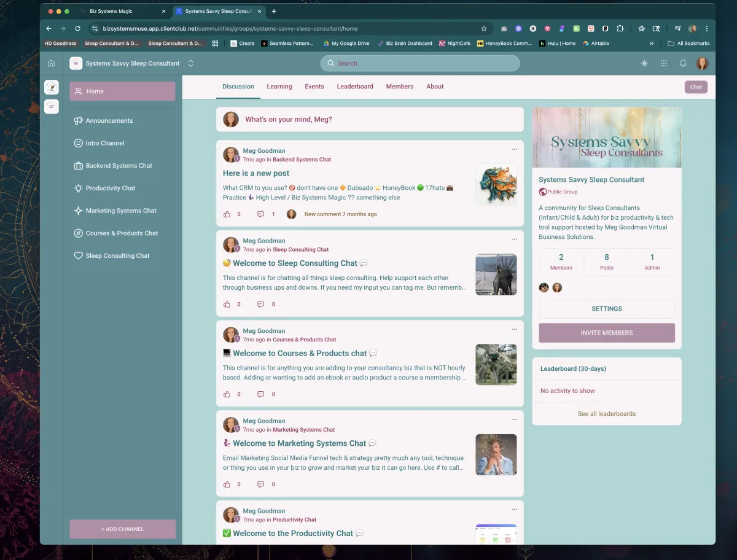This screenshot has height=560, width=737.
Task: Expand hidden bookmarks chevron
Action: [x=652, y=44]
